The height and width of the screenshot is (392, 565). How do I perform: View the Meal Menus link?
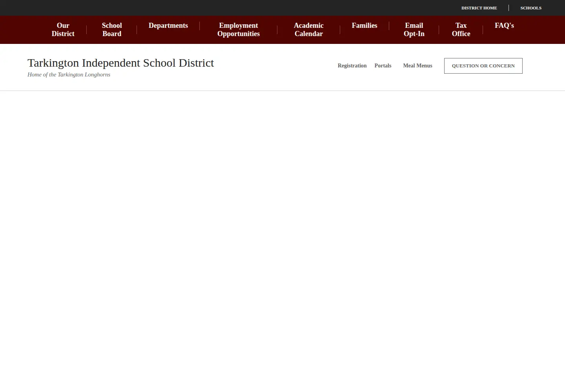pyautogui.click(x=417, y=66)
